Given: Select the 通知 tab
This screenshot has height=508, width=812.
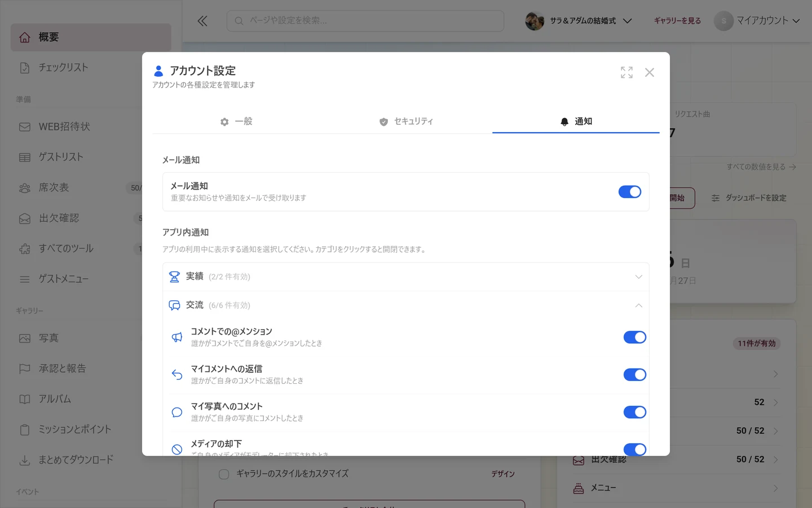Looking at the screenshot, I should pyautogui.click(x=576, y=121).
